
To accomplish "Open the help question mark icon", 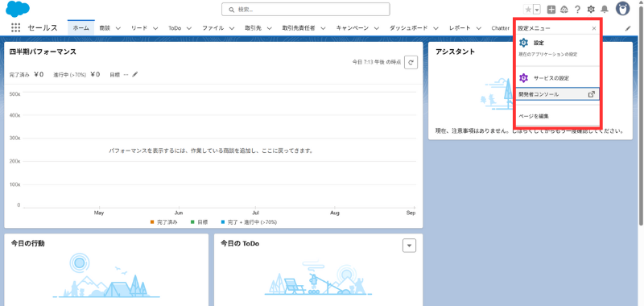I will tap(577, 10).
